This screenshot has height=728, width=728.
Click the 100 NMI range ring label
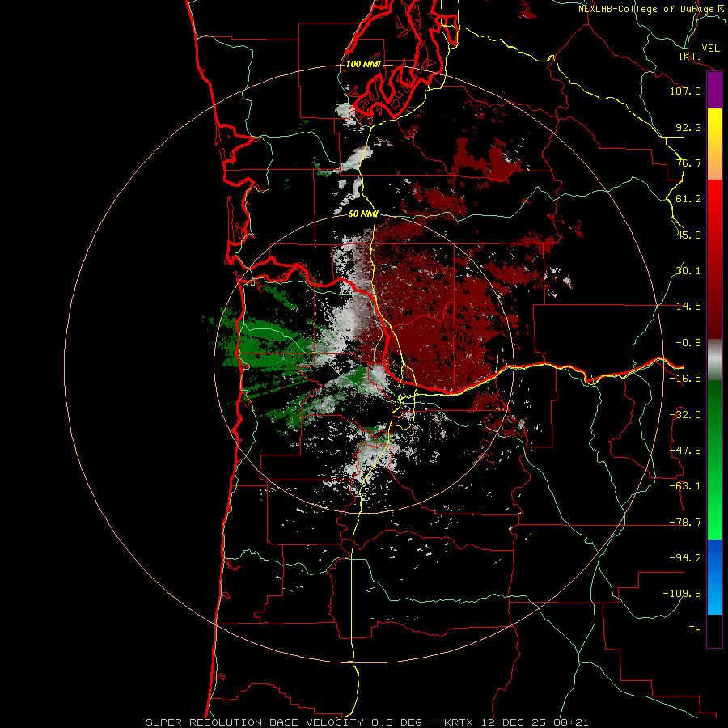[x=363, y=64]
